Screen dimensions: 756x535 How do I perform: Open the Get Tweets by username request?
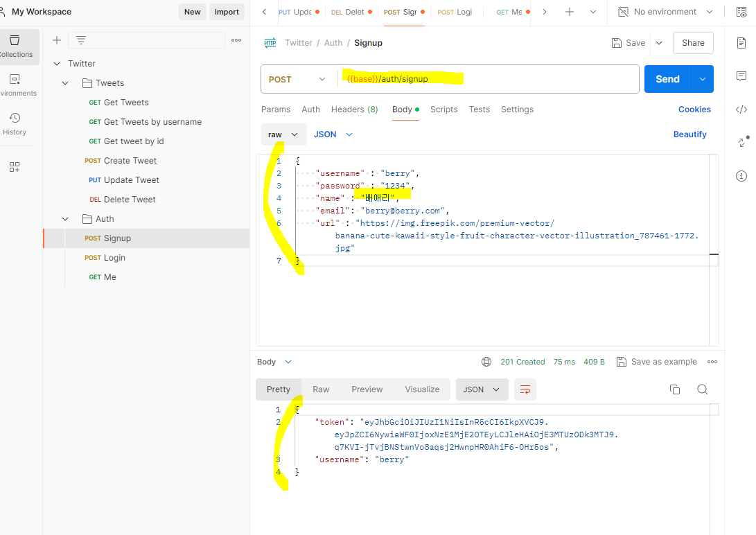click(x=145, y=122)
